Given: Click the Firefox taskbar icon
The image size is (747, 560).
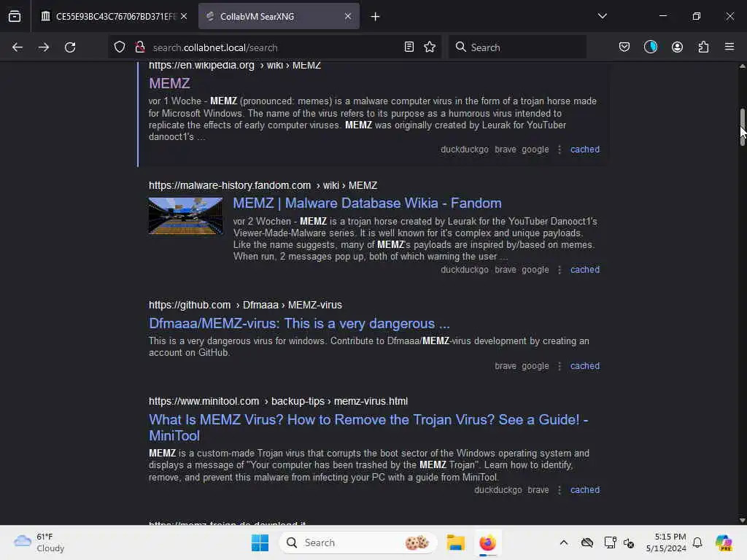Looking at the screenshot, I should (x=487, y=542).
